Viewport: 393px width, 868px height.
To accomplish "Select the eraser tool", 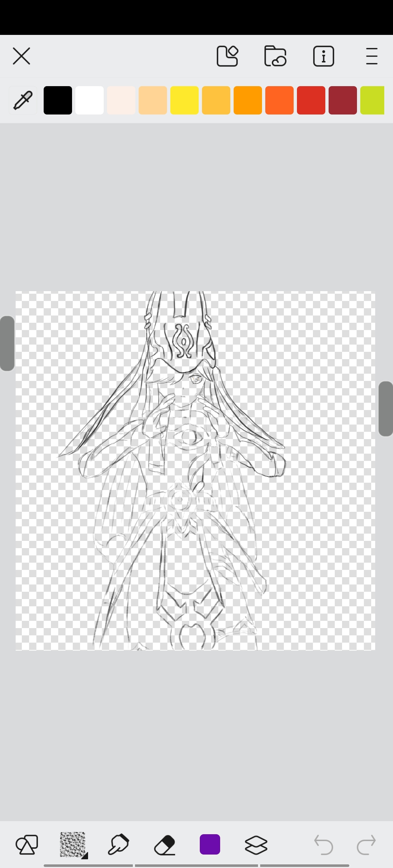I will (x=164, y=845).
